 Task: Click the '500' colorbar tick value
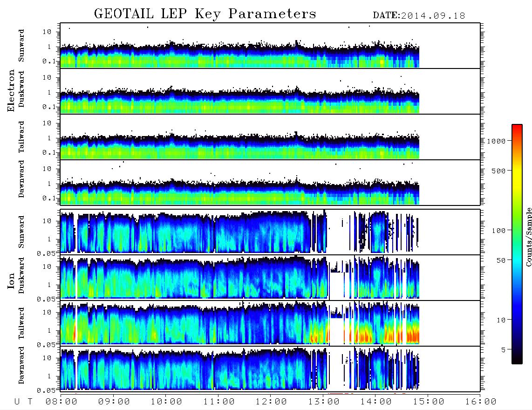click(x=498, y=171)
